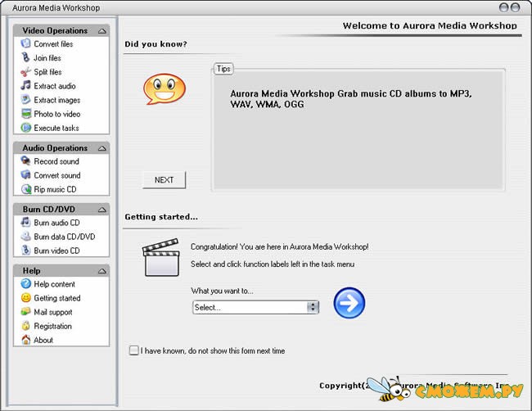Click the Help content question mark icon
Viewport: 532px width, 411px height.
[26, 283]
